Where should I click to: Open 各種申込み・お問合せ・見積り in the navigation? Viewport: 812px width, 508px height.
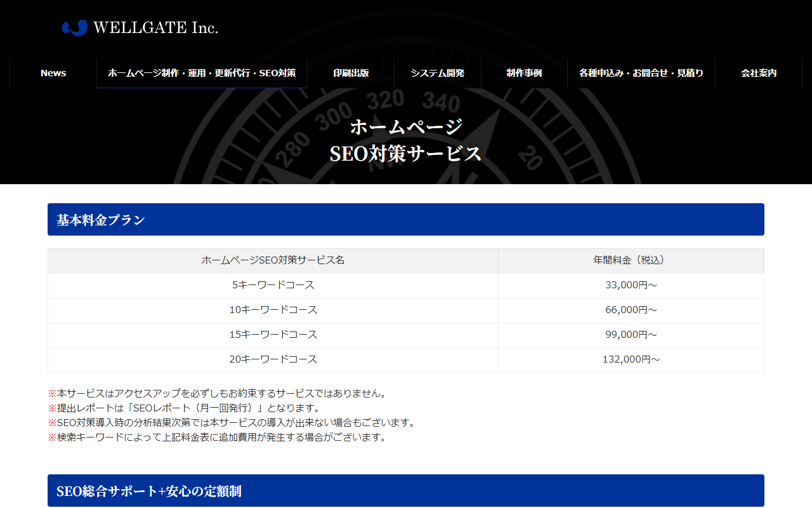[x=641, y=73]
